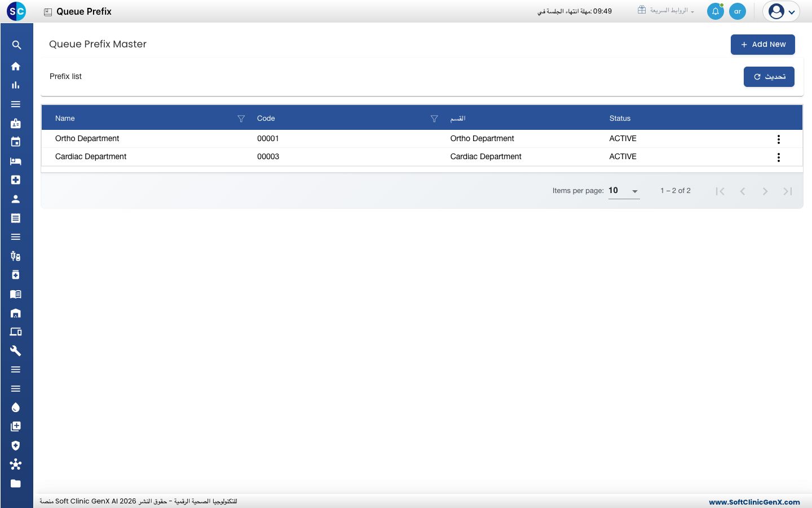Open the calendar appointments sidebar icon
812x508 pixels.
point(16,142)
